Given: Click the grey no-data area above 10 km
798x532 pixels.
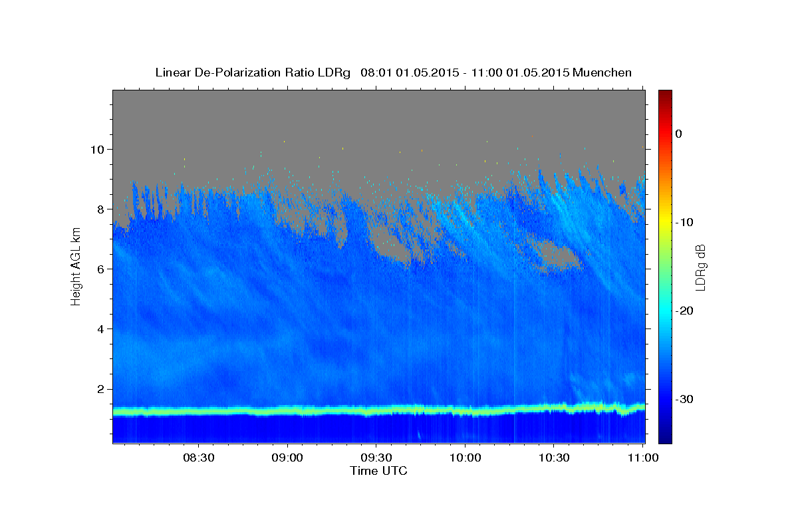Looking at the screenshot, I should pyautogui.click(x=379, y=118).
